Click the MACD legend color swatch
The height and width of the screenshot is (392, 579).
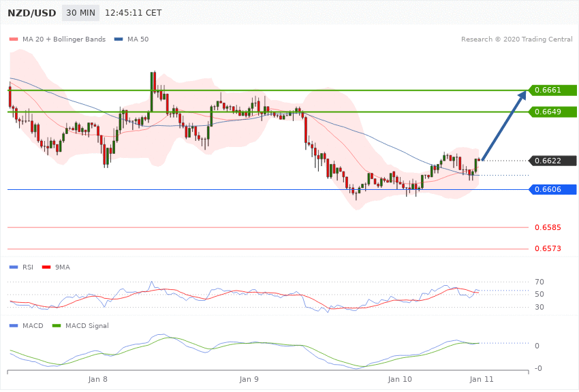14,325
